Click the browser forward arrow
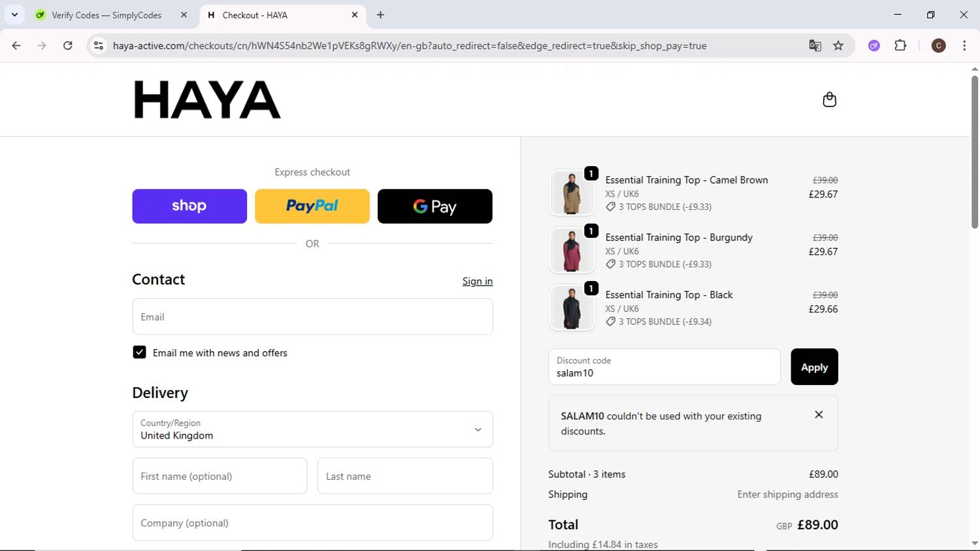The width and height of the screenshot is (980, 551). coord(42,46)
